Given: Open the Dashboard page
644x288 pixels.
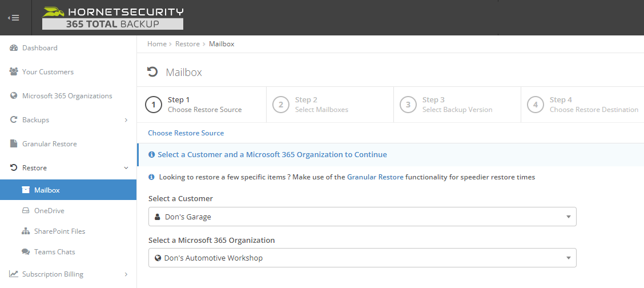Looking at the screenshot, I should (40, 48).
